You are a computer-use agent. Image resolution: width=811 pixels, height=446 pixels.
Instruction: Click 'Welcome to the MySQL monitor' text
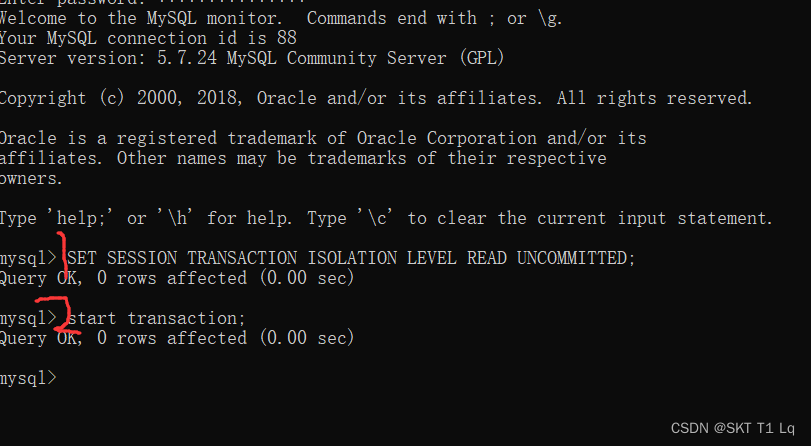click(x=141, y=18)
